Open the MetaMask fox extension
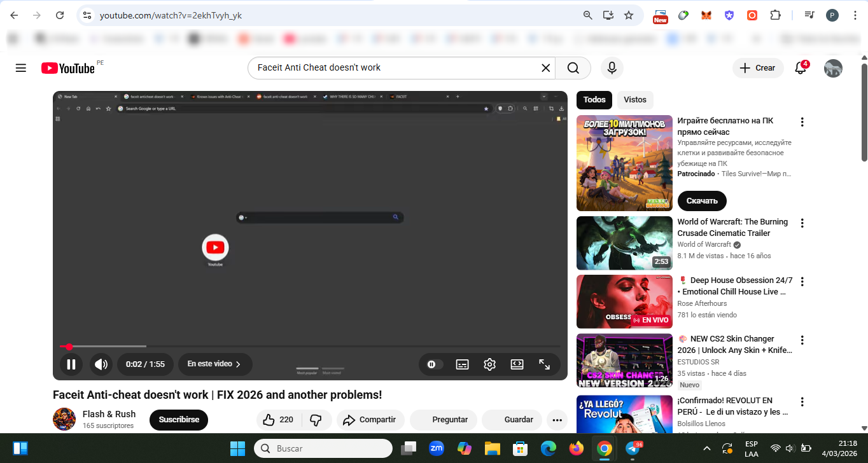 click(x=706, y=15)
